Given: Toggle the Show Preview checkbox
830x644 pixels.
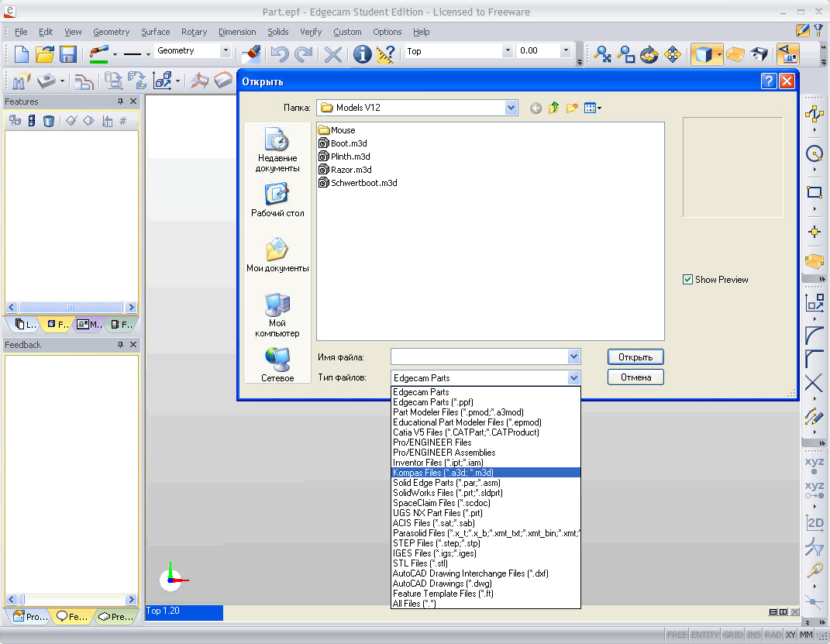Looking at the screenshot, I should coord(687,280).
